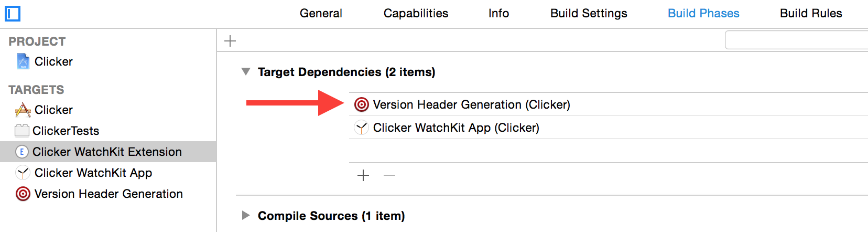
Task: Select Version Header Generation (Clicker) dependency row
Action: (471, 104)
